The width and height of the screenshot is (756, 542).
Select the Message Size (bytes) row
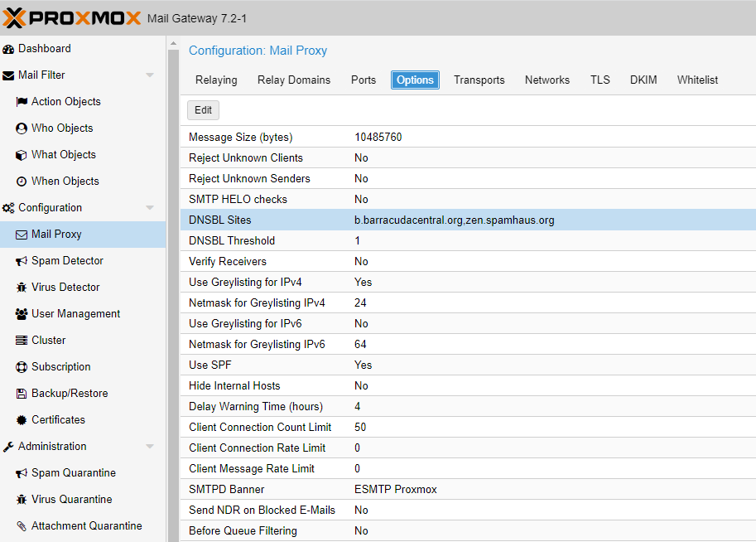pos(468,137)
